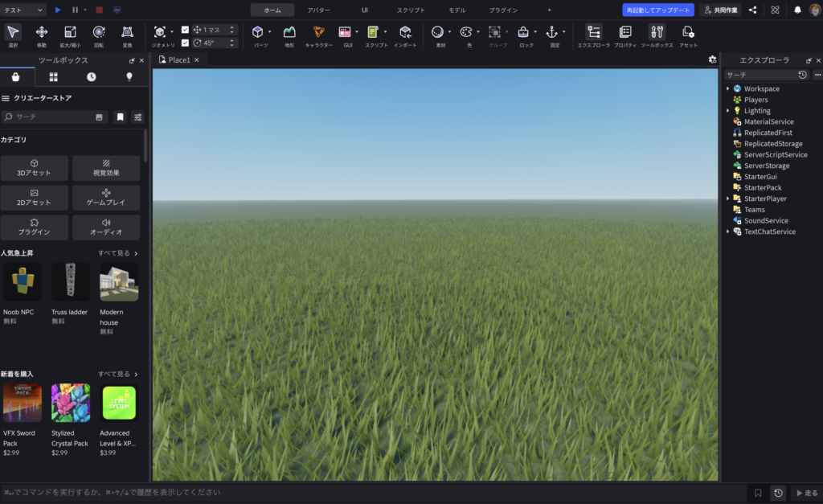Start playtest with the blue play icon
Screen dimensions: 823x504
click(58, 10)
